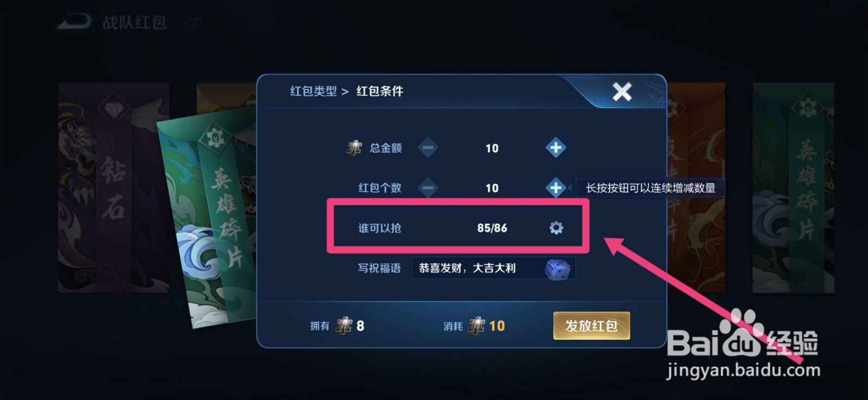This screenshot has height=400, width=868.
Task: Open the help question mark icon
Action: pyautogui.click(x=194, y=22)
